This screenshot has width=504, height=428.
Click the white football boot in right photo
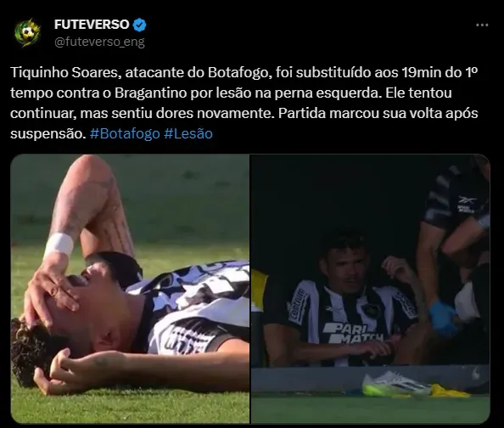click(x=396, y=383)
